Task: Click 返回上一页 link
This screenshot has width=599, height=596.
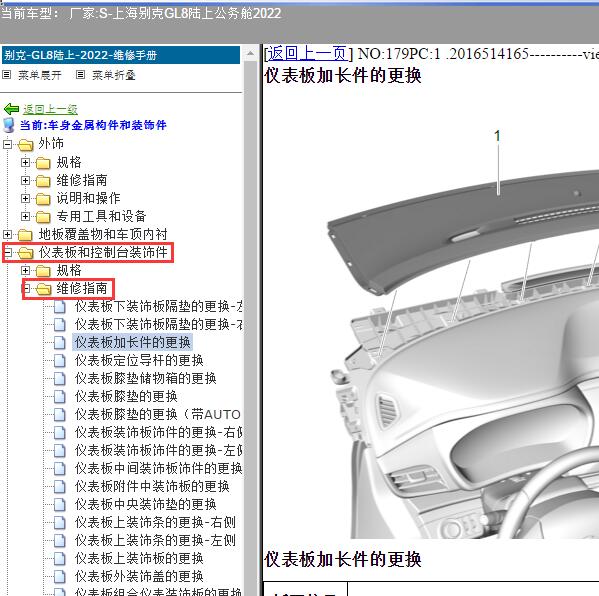Action: coord(308,53)
